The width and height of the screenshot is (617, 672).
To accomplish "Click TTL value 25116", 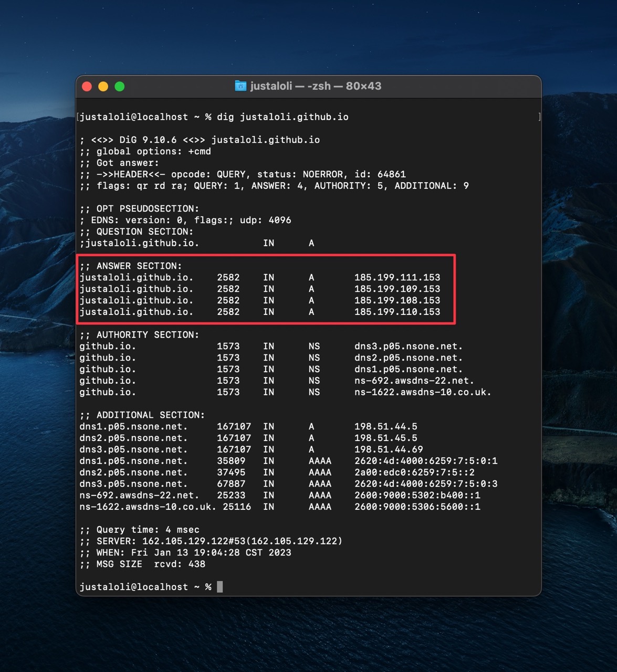I will click(237, 507).
